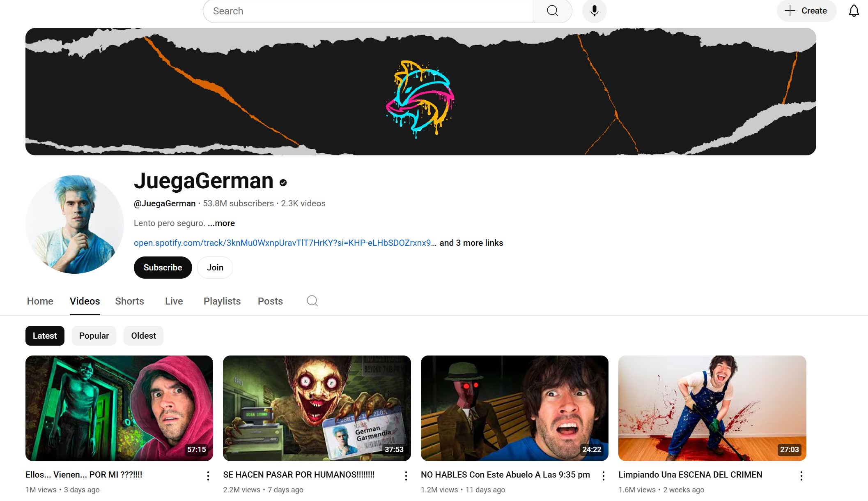Switch to the Shorts tab
Screen dimensions: 868x501
[x=129, y=301]
